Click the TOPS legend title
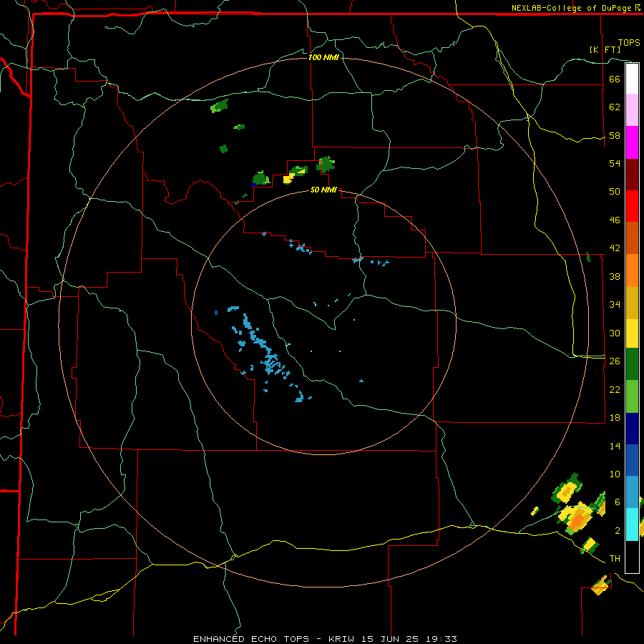This screenshot has height=644, width=644. pyautogui.click(x=629, y=43)
